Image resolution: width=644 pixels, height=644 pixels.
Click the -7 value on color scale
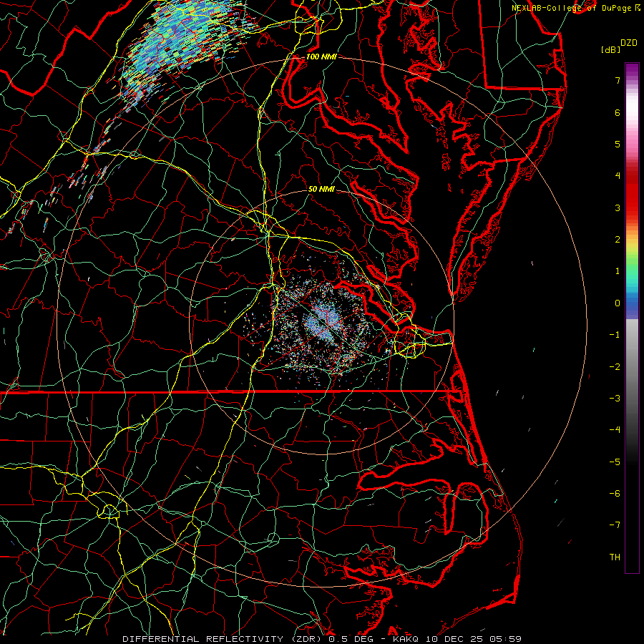(615, 525)
